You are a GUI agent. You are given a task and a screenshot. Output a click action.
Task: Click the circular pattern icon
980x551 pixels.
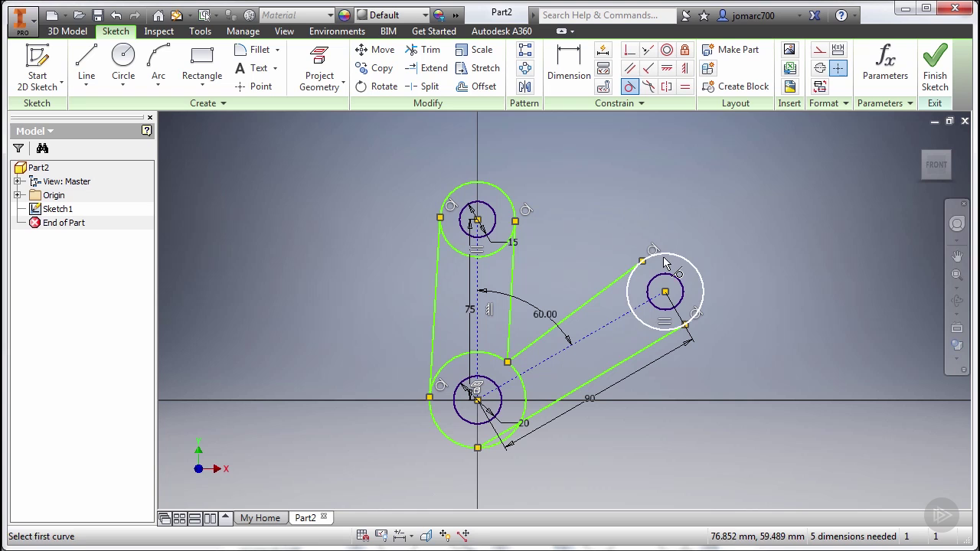pyautogui.click(x=525, y=68)
